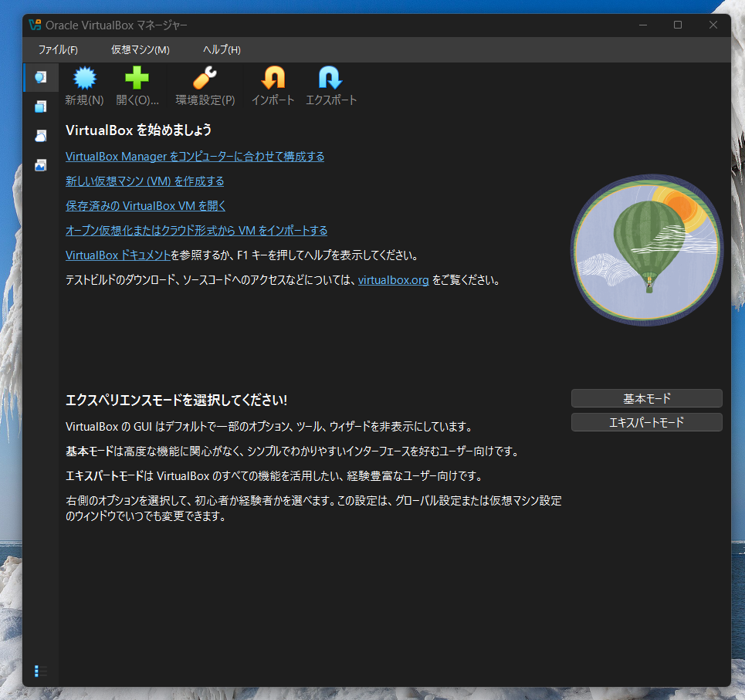The image size is (745, 700).
Task: Choose the 基本モード button
Action: pyautogui.click(x=646, y=398)
